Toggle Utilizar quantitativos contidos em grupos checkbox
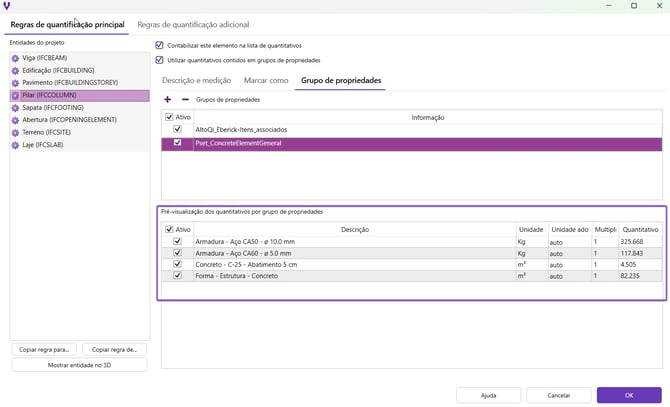 [x=159, y=60]
